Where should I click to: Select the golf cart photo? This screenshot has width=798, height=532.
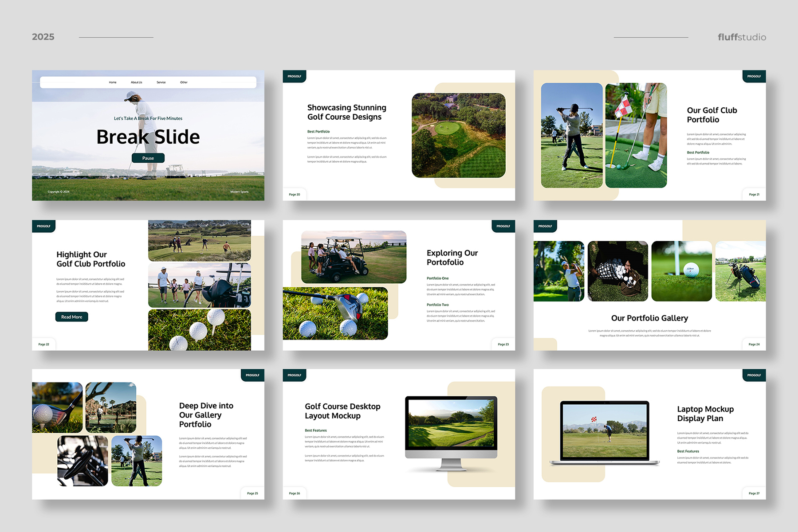(x=354, y=257)
